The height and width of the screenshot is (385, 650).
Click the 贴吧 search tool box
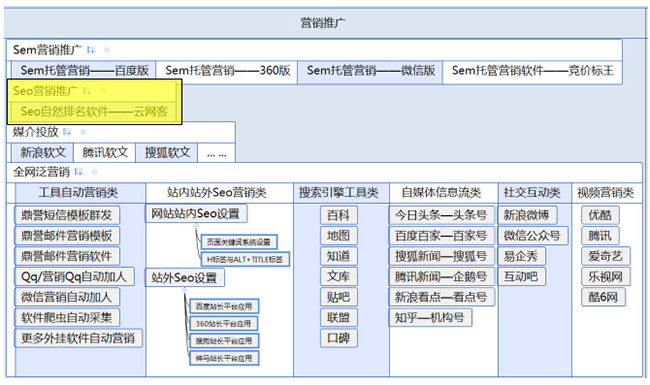(339, 297)
